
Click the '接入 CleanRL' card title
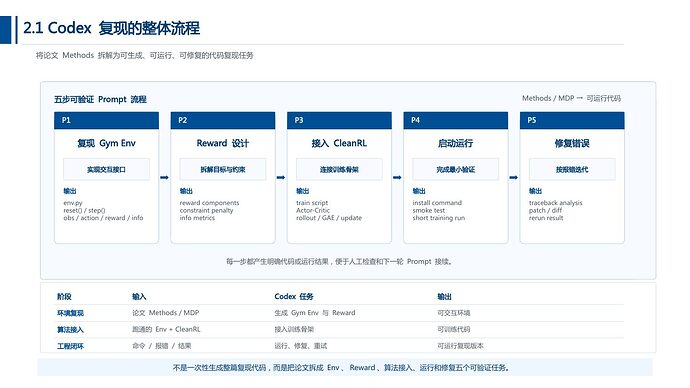click(x=339, y=143)
